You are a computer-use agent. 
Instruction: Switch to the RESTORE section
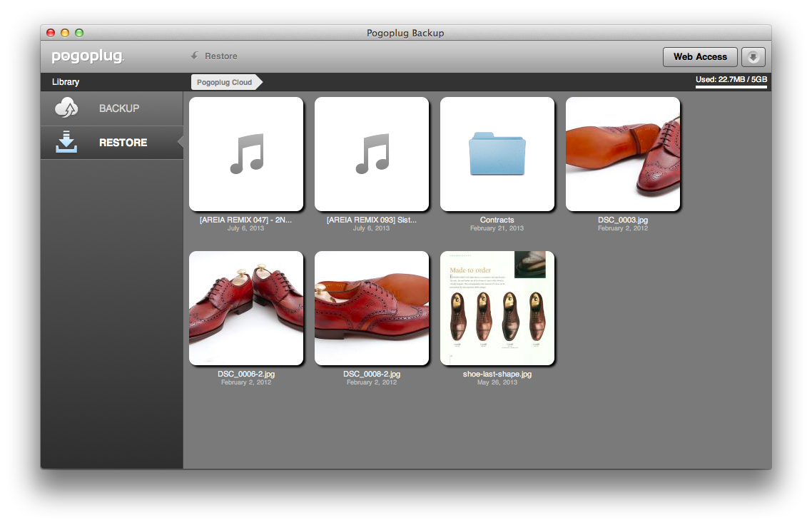[123, 143]
